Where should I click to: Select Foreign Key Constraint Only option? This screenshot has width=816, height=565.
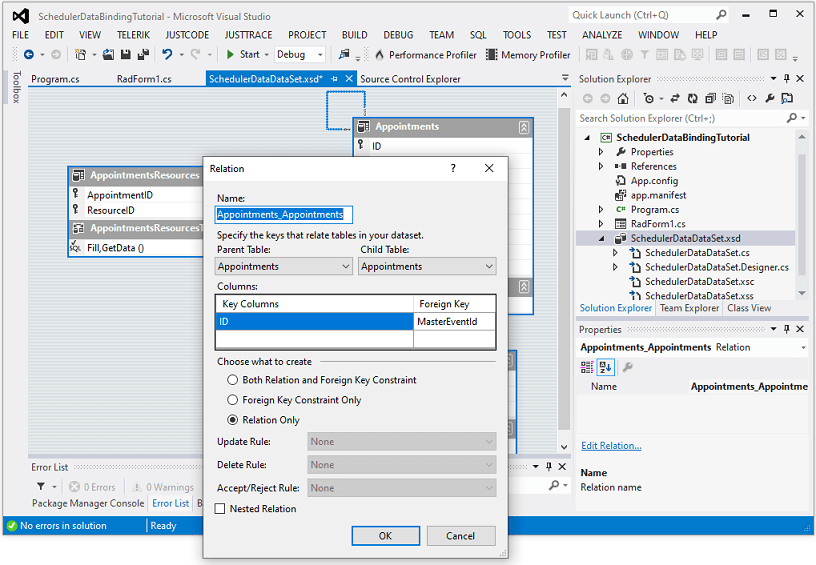coord(233,400)
